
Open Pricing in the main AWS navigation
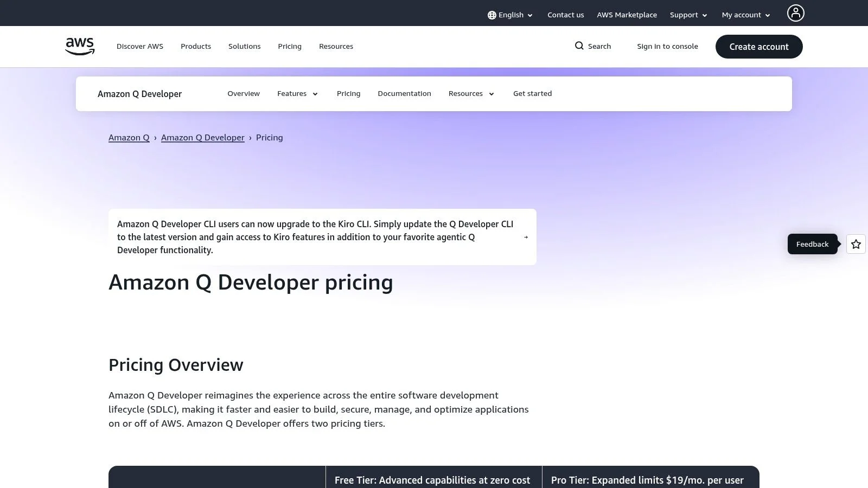click(290, 47)
